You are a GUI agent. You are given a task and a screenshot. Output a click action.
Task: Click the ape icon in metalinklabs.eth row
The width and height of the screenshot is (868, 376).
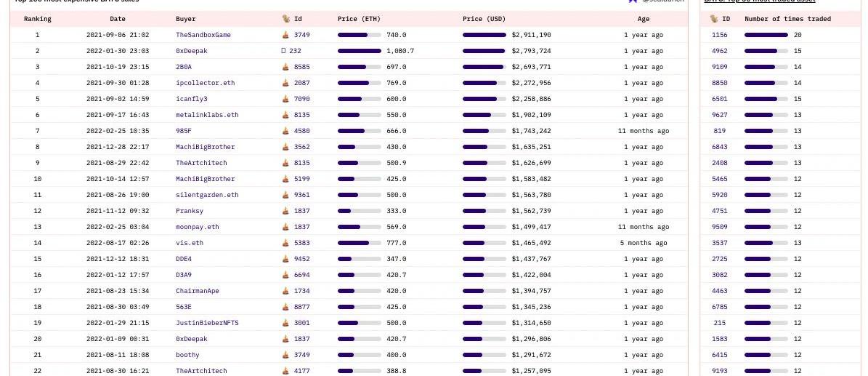tap(285, 116)
